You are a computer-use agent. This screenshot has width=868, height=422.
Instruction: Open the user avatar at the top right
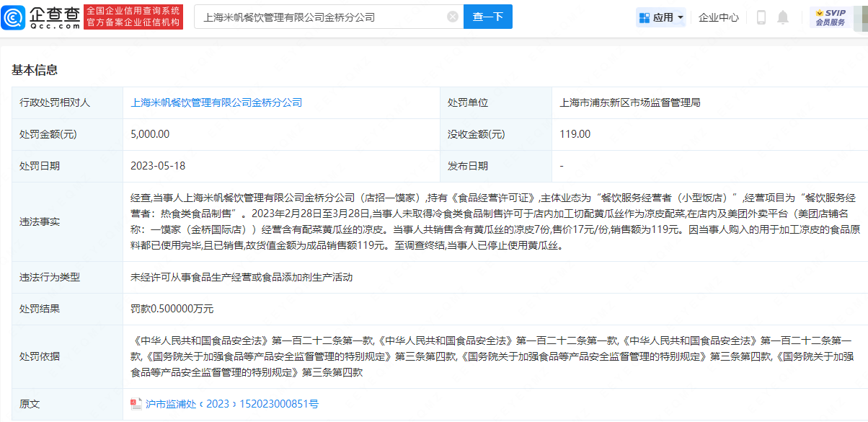(x=861, y=17)
